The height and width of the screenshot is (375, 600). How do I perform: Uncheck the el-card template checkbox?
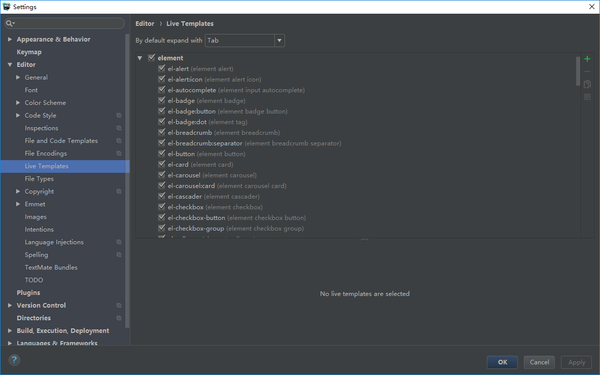pos(161,164)
